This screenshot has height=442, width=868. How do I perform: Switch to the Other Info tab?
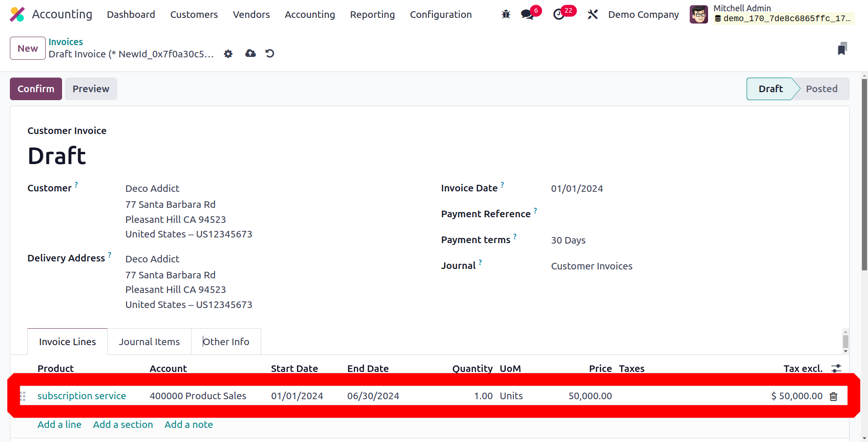226,342
